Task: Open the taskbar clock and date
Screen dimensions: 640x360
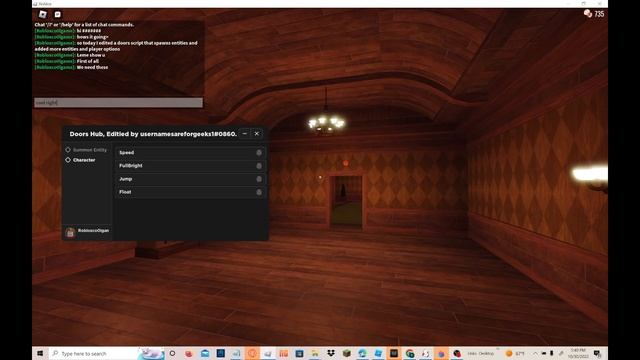Action: tap(578, 353)
